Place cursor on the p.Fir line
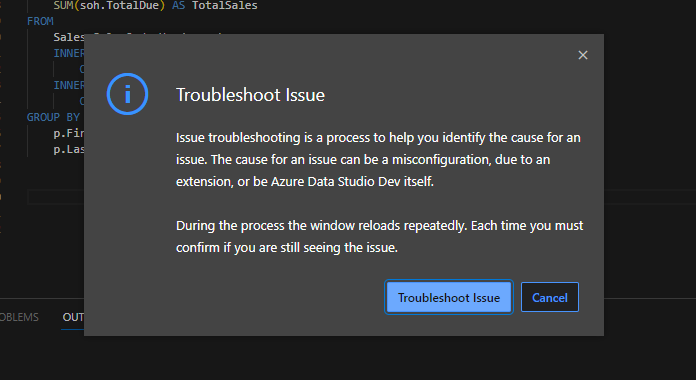 [x=69, y=133]
